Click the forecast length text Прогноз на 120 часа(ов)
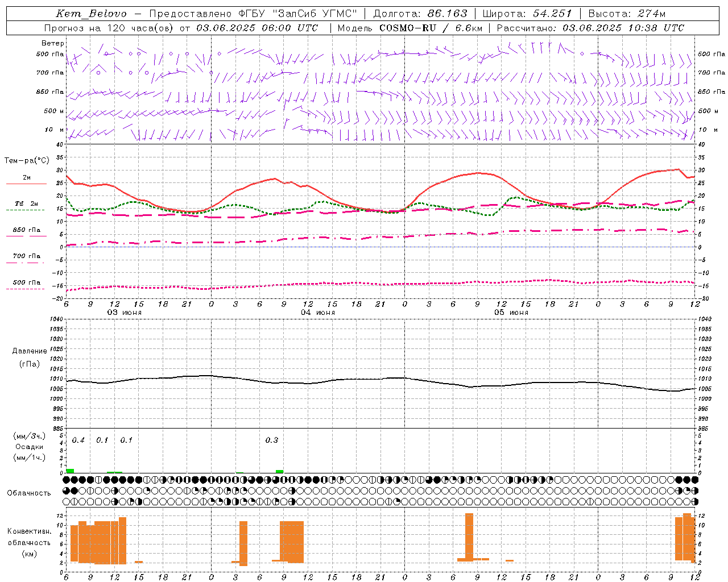 pyautogui.click(x=110, y=28)
